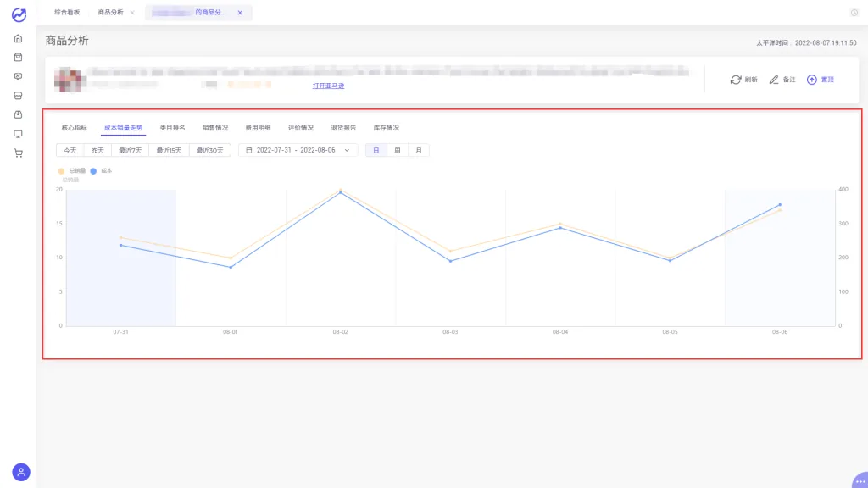
Task: Select the 昨天 date range option
Action: tap(98, 151)
